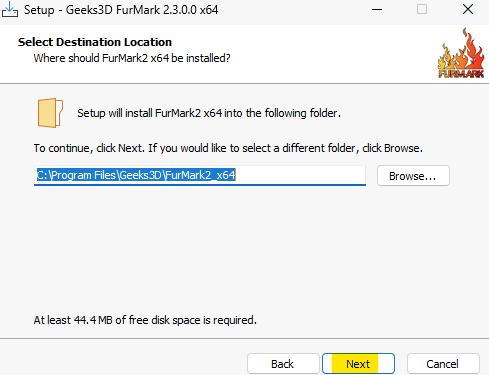Close the FurMark Setup window
Viewport: 489px width, 375px height.
[468, 9]
